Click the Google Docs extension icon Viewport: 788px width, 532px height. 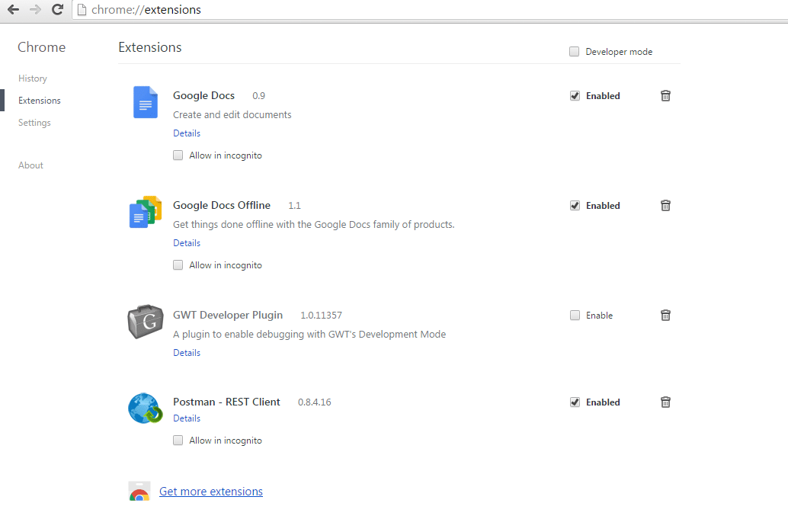[x=146, y=102]
